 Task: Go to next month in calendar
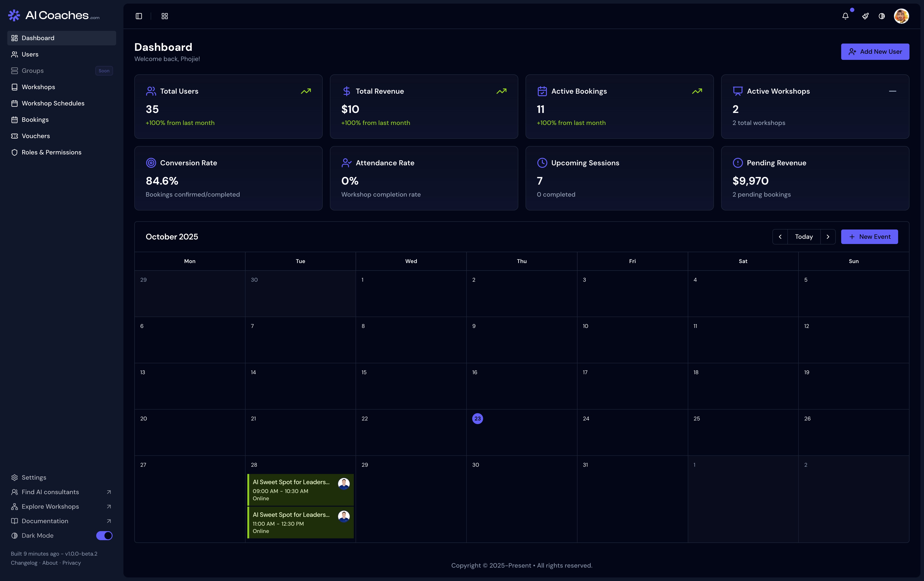[x=828, y=237]
